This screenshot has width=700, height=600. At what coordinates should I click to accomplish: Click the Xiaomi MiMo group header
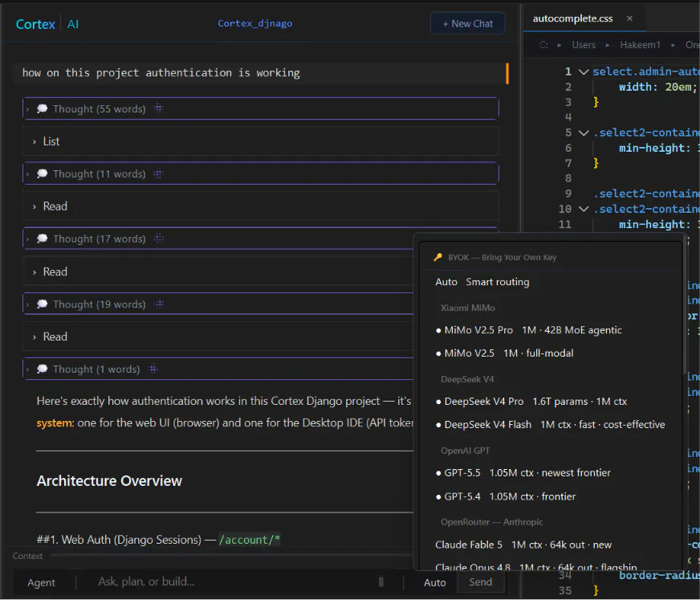(467, 308)
